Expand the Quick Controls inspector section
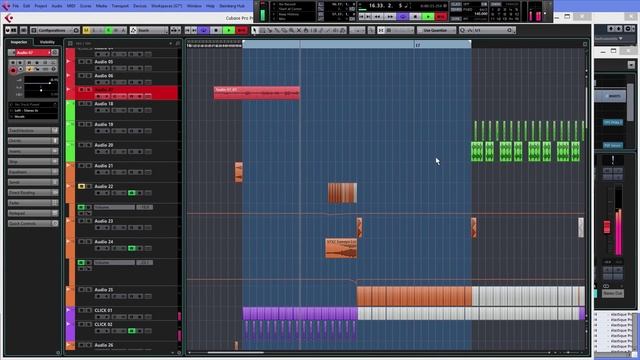Screen dimensions: 640x360 pyautogui.click(x=33, y=224)
